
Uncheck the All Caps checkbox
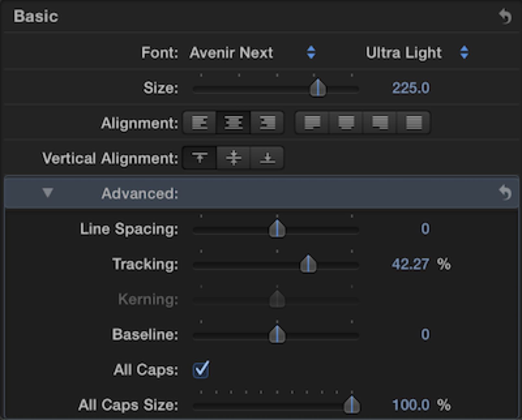click(201, 370)
